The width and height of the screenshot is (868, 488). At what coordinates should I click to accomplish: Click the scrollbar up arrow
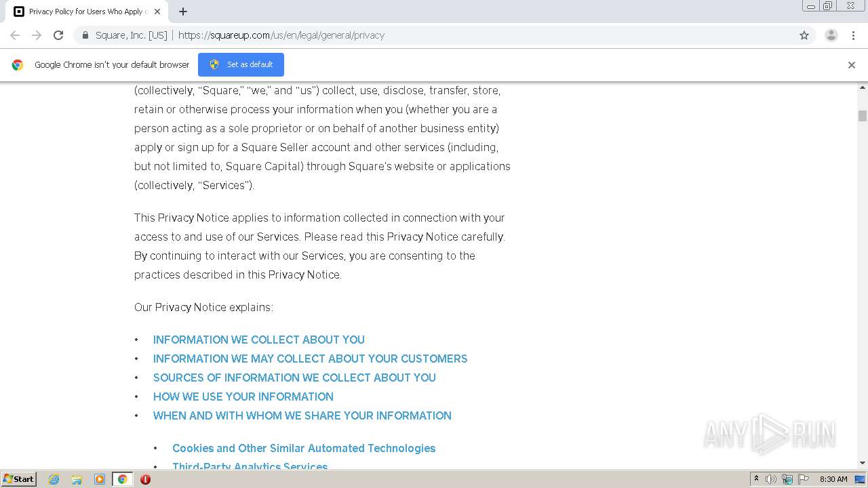863,87
